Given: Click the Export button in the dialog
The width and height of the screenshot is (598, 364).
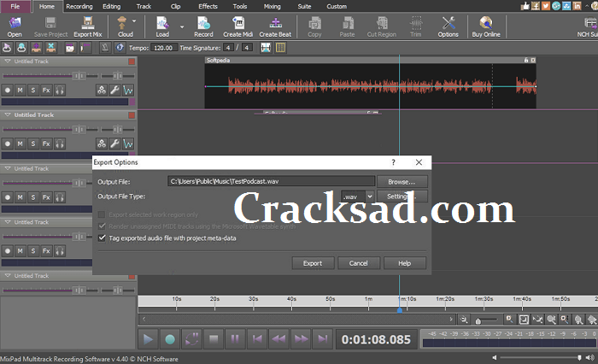Looking at the screenshot, I should (x=313, y=263).
